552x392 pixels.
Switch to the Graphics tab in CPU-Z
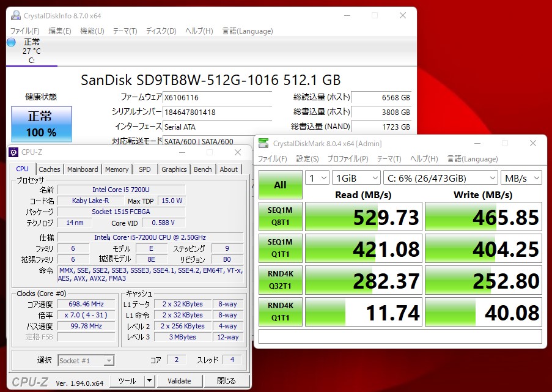click(174, 169)
